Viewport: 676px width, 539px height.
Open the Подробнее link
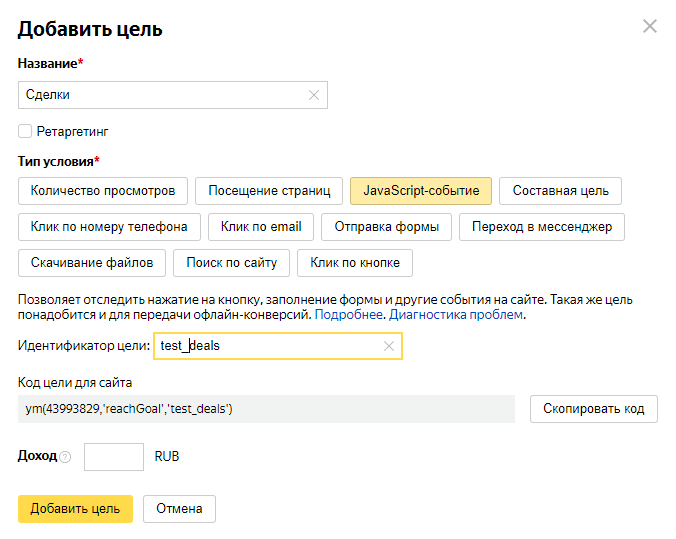pyautogui.click(x=349, y=315)
